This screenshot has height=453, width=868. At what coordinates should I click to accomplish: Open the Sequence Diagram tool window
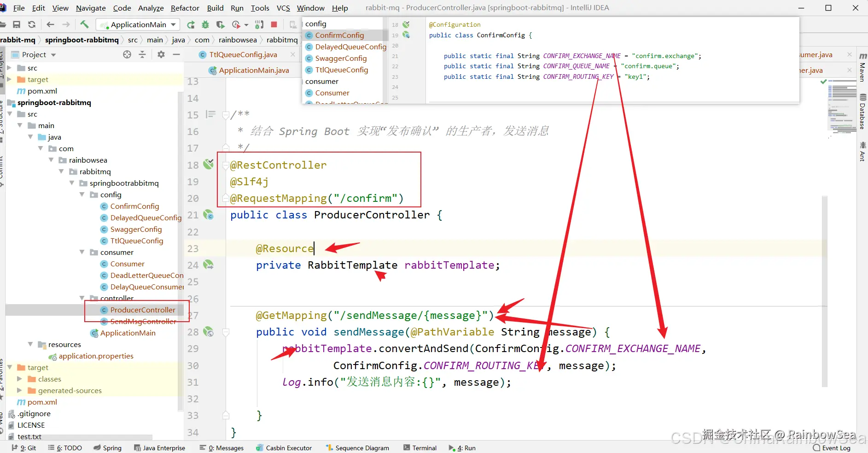357,448
